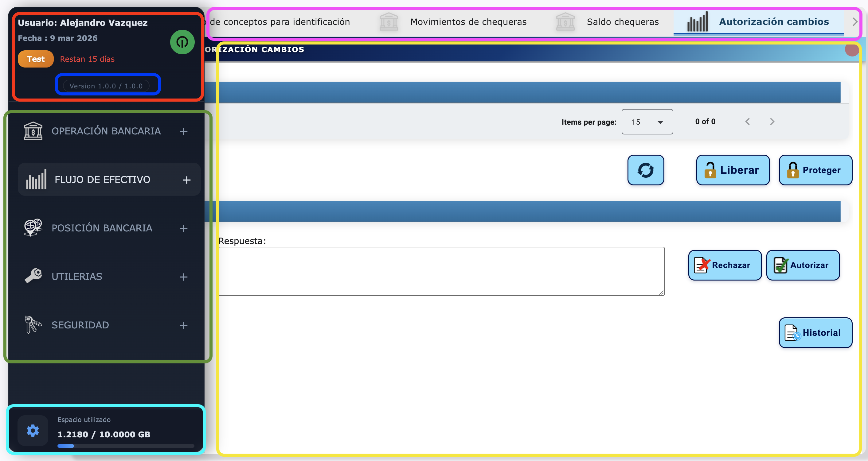Open the items per page dropdown
This screenshot has height=461, width=868.
(647, 122)
